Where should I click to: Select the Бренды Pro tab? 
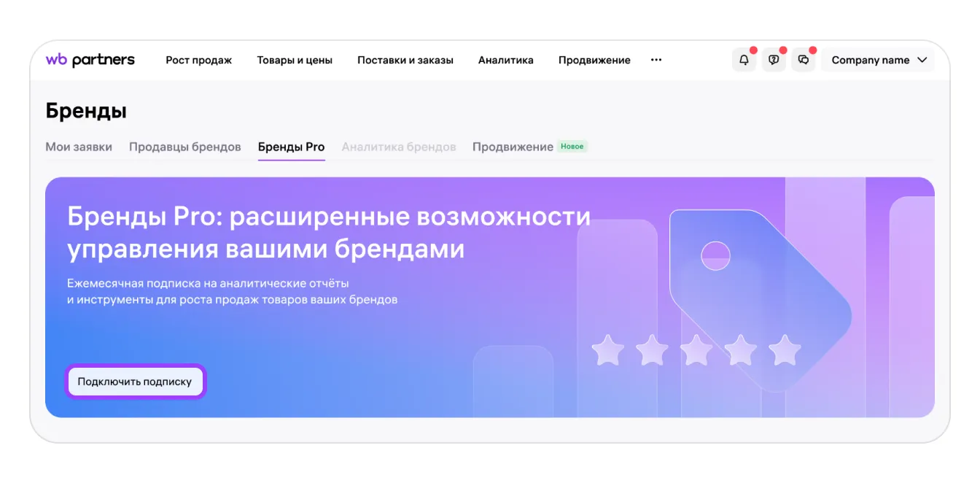291,147
